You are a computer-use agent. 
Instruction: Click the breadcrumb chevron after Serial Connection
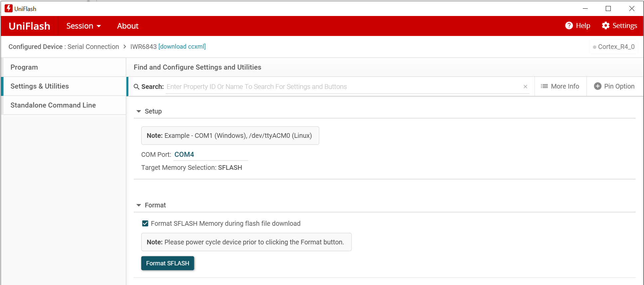coord(125,47)
